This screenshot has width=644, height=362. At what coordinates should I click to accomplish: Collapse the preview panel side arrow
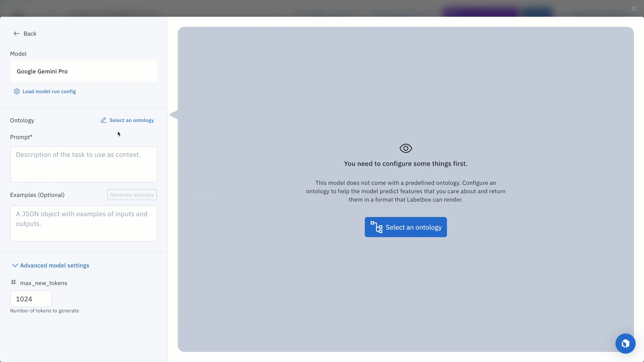(173, 115)
